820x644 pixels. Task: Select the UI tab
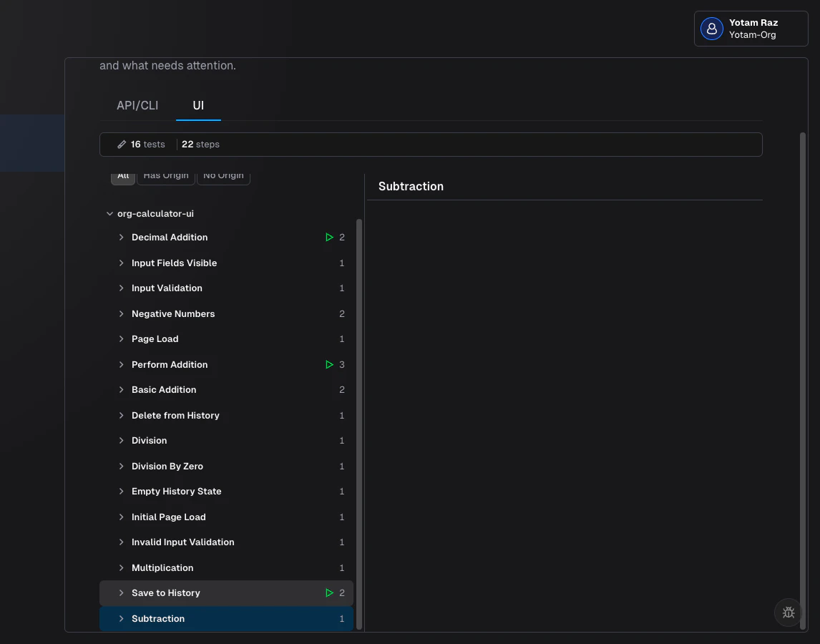[x=198, y=105]
